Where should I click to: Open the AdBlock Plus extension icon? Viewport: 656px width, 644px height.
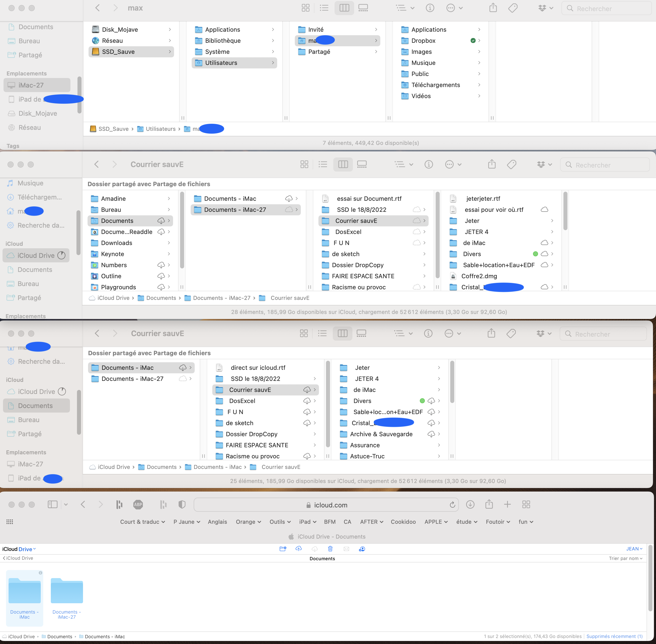(138, 505)
